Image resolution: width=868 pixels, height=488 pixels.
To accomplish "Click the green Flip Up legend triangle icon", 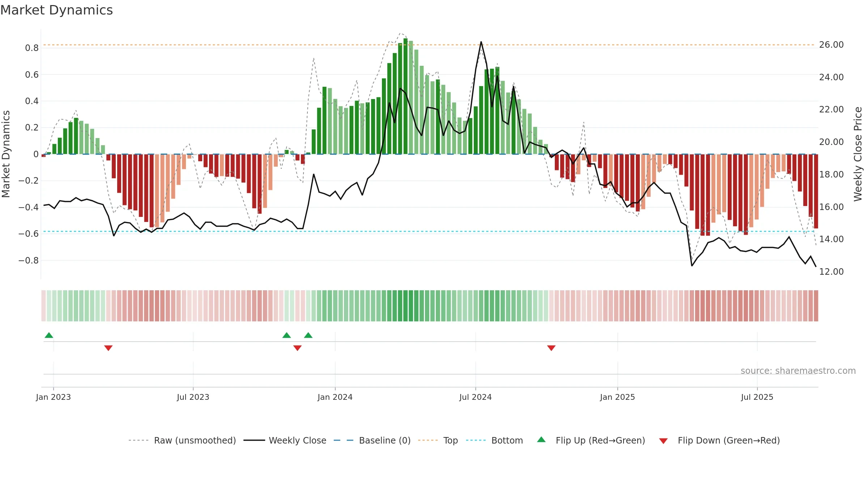I will [541, 440].
